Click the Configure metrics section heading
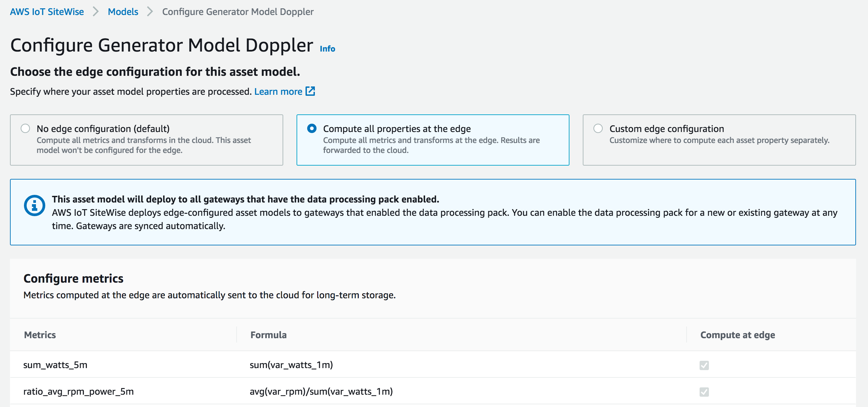Screen dimensions: 868x407 [x=74, y=278]
